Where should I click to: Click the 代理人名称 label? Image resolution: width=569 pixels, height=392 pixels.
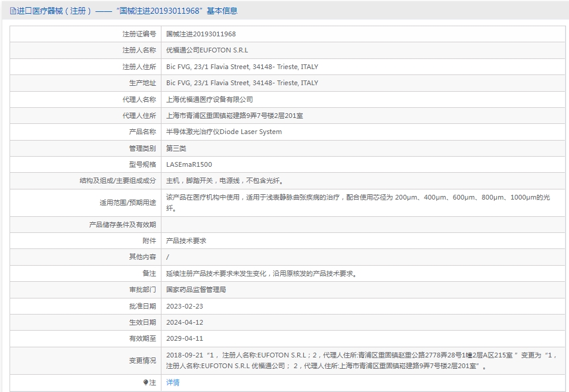point(139,99)
